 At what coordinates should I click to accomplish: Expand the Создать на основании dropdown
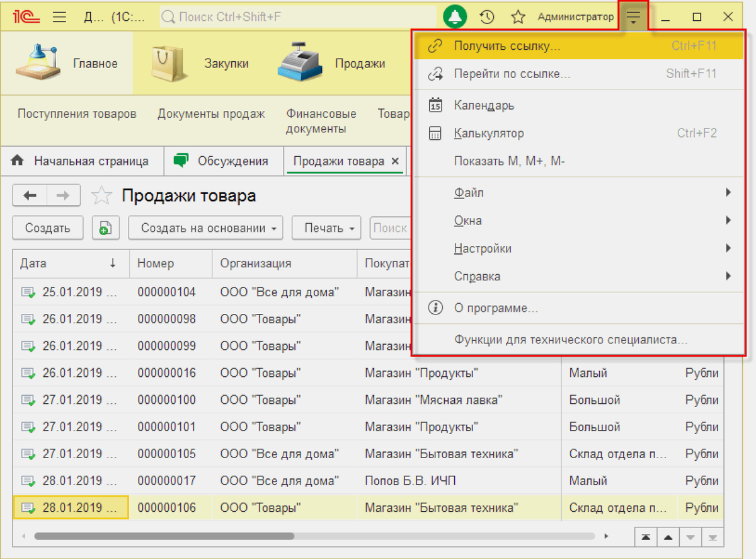206,228
